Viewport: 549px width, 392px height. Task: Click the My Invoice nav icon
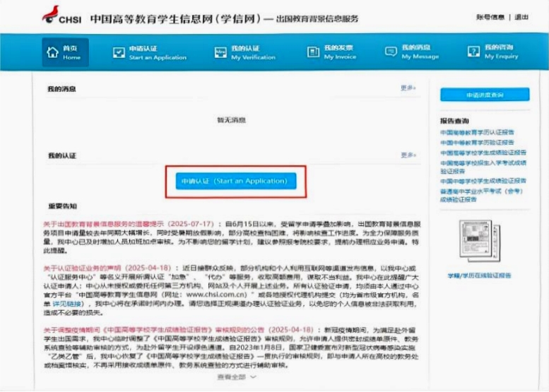(x=313, y=52)
